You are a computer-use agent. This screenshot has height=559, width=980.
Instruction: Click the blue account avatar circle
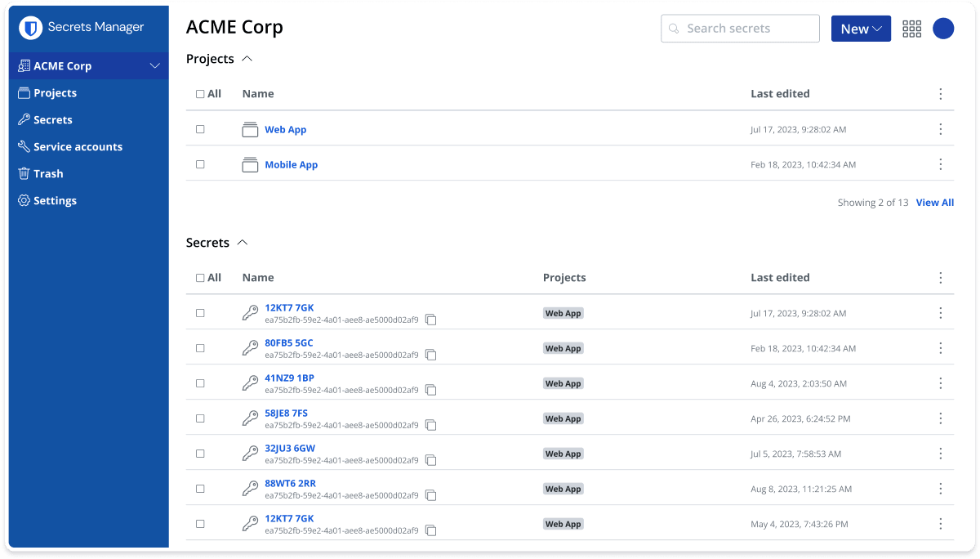(943, 28)
